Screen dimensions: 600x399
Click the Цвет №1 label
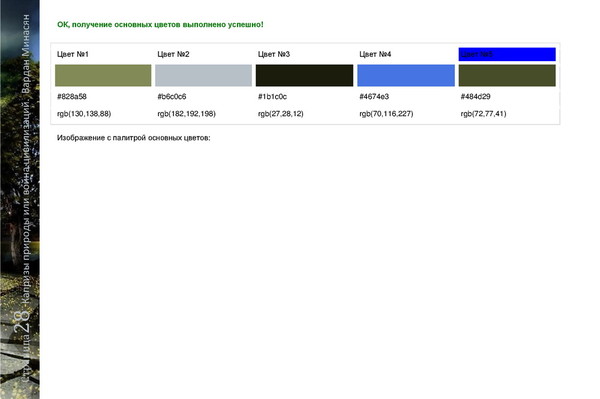pos(73,54)
